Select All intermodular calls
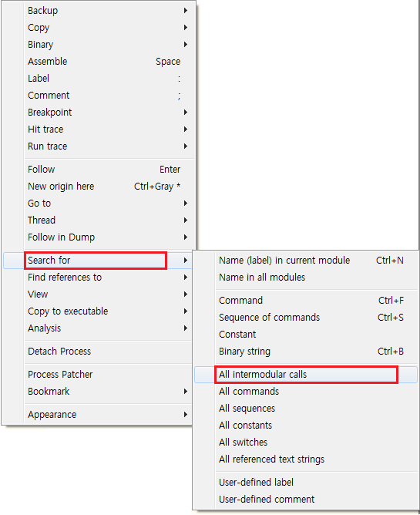The image size is (420, 515). [x=306, y=375]
